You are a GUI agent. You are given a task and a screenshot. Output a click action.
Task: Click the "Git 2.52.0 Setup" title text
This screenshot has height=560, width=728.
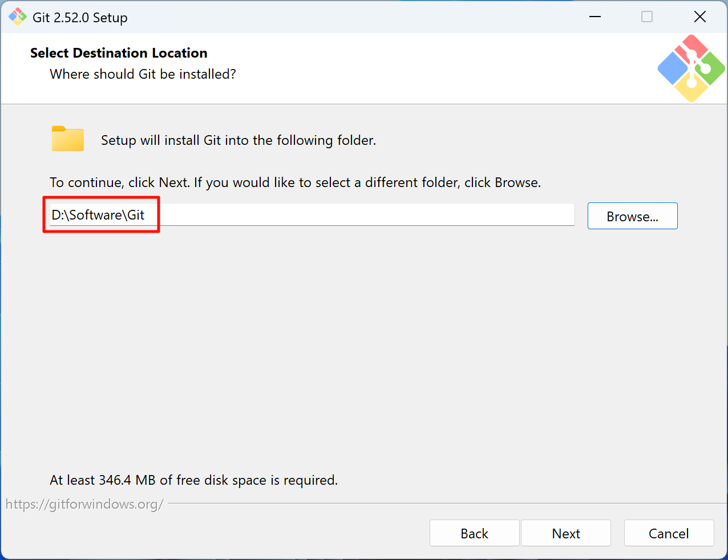80,18
